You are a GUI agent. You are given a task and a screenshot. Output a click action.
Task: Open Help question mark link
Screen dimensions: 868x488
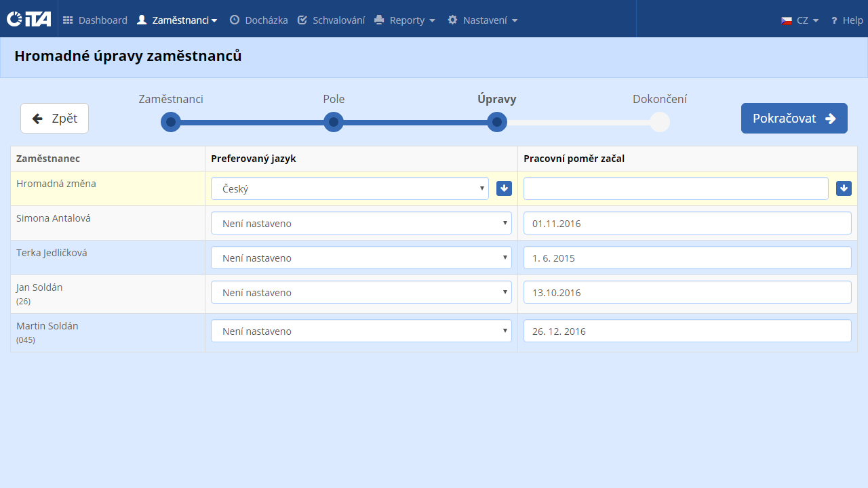coord(846,20)
